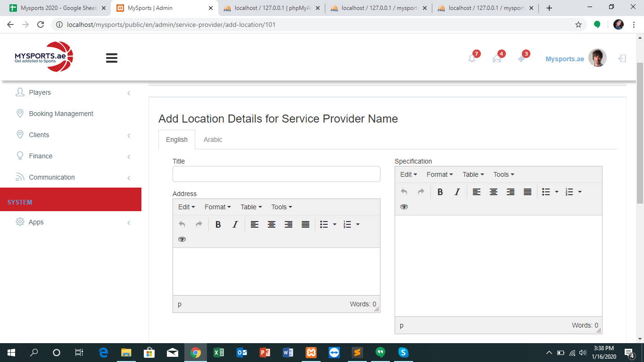Toggle the preview eye icon in Specification editor
Screen dimensions: 644x362
tap(404, 207)
